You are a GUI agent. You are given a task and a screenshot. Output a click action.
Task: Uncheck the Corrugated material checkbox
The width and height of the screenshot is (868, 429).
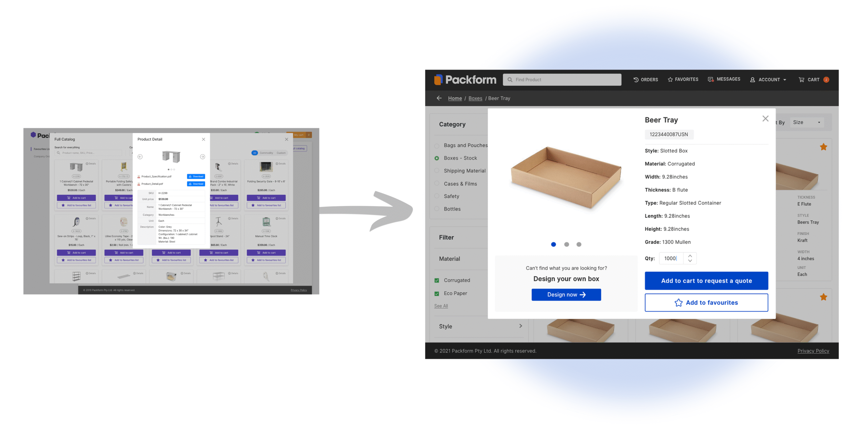(437, 281)
